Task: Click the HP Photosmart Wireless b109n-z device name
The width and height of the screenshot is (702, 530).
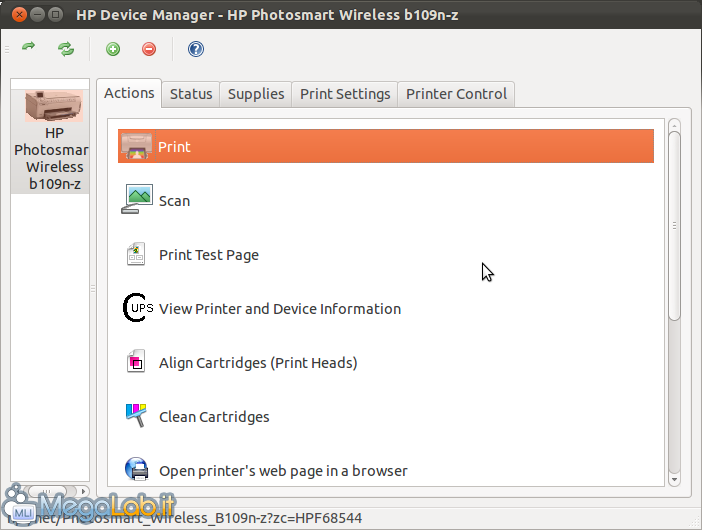Action: (x=54, y=158)
